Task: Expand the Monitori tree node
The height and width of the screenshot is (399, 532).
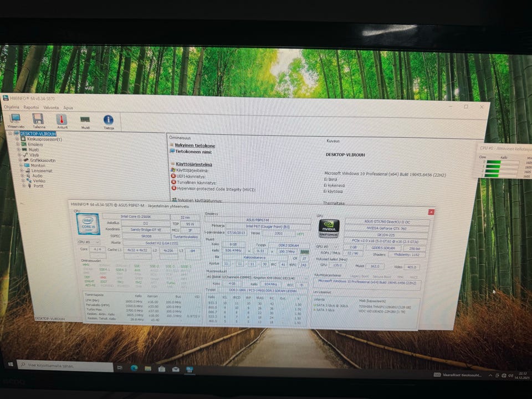Action: point(21,165)
